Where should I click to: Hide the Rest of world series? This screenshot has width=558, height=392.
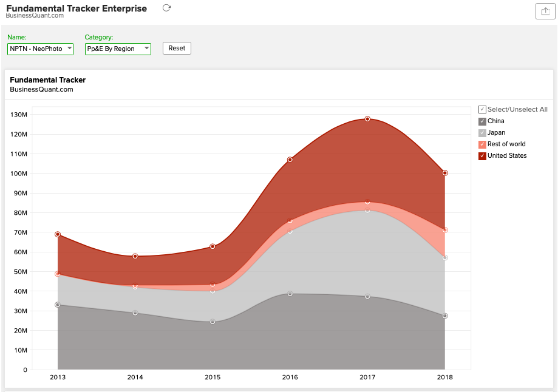pos(482,144)
